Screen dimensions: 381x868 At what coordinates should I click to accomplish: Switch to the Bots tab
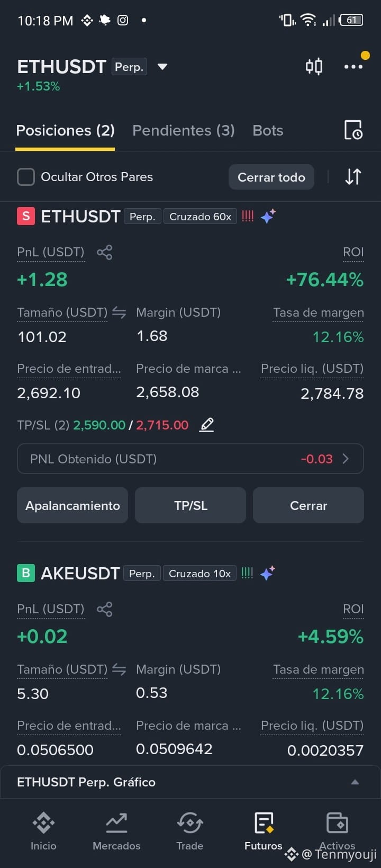click(x=268, y=130)
